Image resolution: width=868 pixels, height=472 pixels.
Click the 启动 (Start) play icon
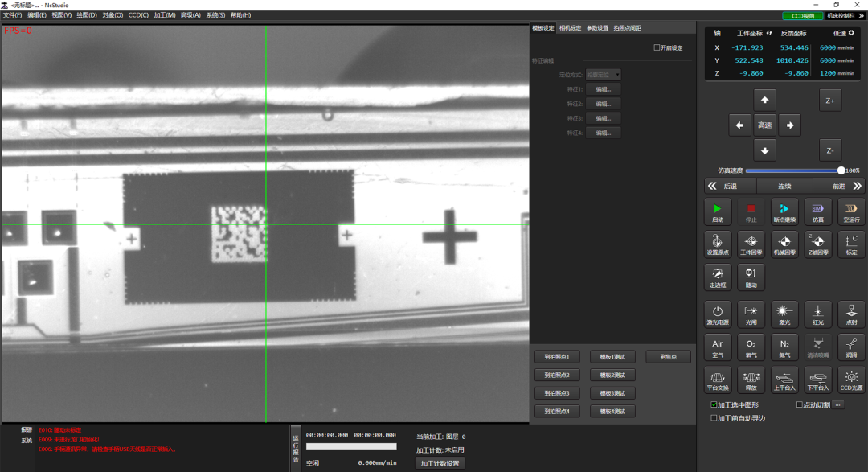click(717, 211)
